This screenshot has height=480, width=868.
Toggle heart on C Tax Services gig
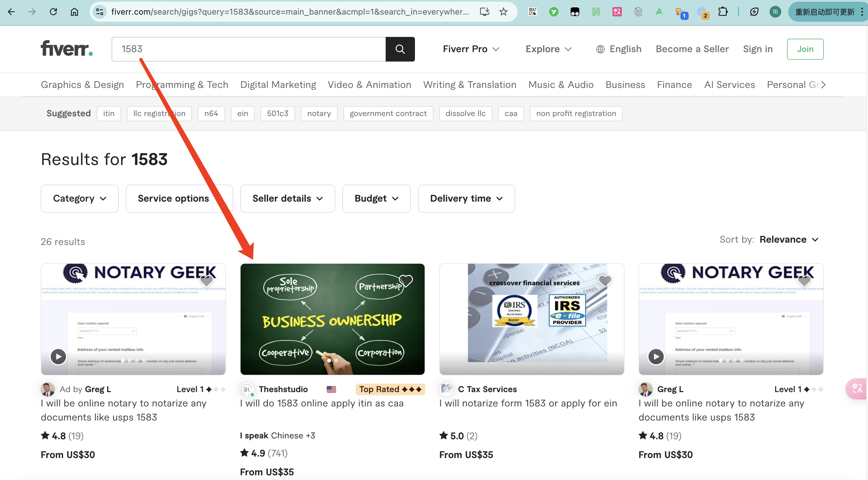[x=605, y=280]
